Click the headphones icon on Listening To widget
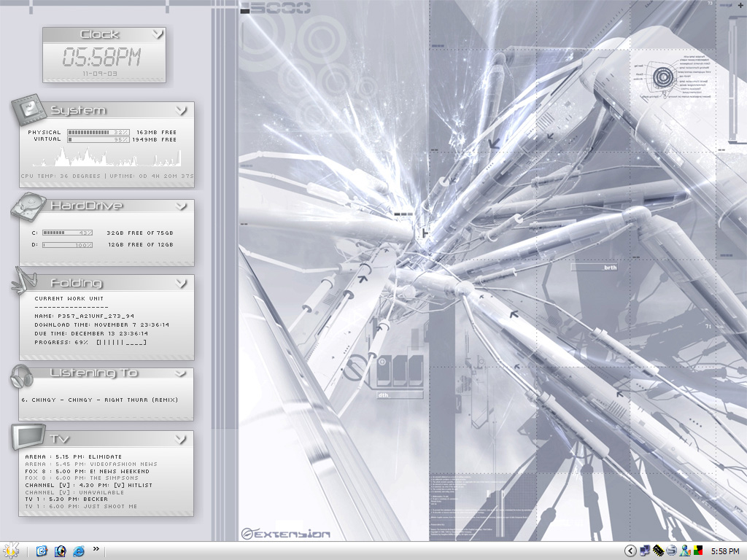Viewport: 747px width, 560px height. pyautogui.click(x=23, y=376)
